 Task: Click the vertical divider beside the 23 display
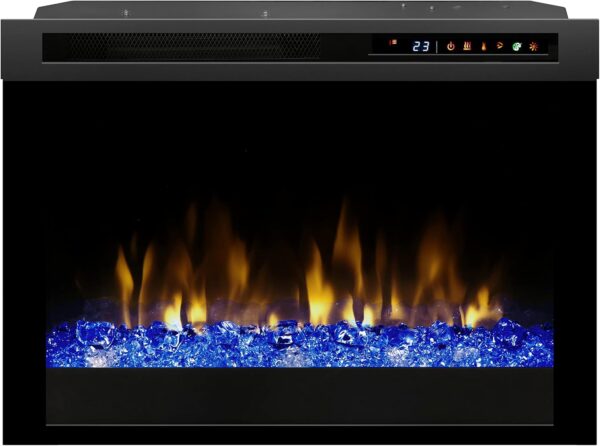(x=436, y=46)
